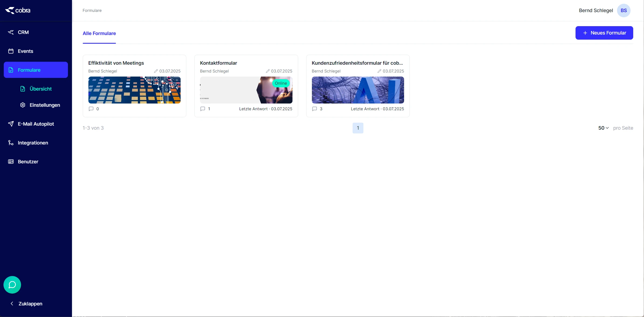This screenshot has height=317, width=644.
Task: Click the Formulare breadcrumb link
Action: tap(92, 11)
